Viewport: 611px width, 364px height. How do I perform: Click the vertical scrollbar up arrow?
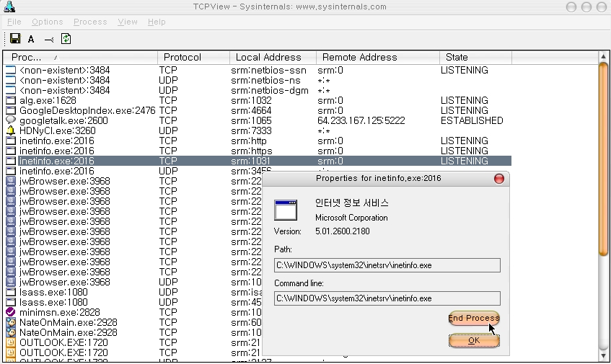point(603,56)
